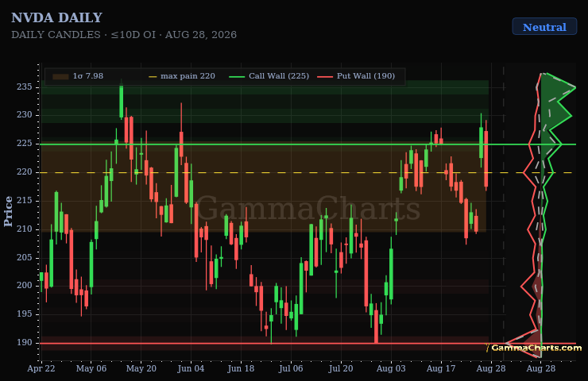The image size is (588, 381).
Task: Click the May 06 date label
Action: click(x=91, y=368)
